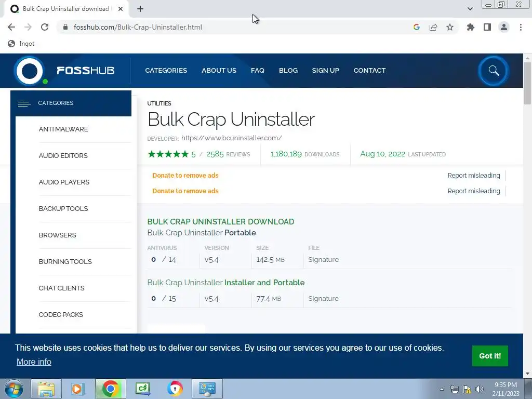
Task: Download Bulk Crap Uninstaller Installer and Portable
Action: click(226, 283)
